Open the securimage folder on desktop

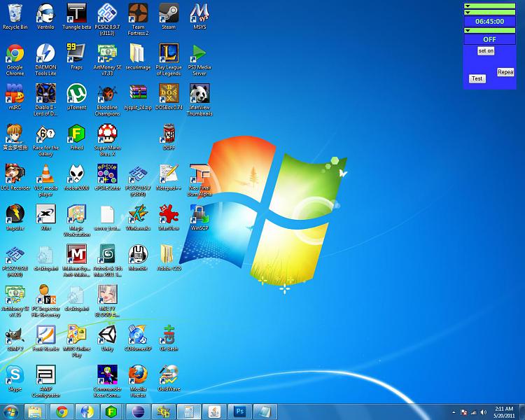(x=138, y=57)
